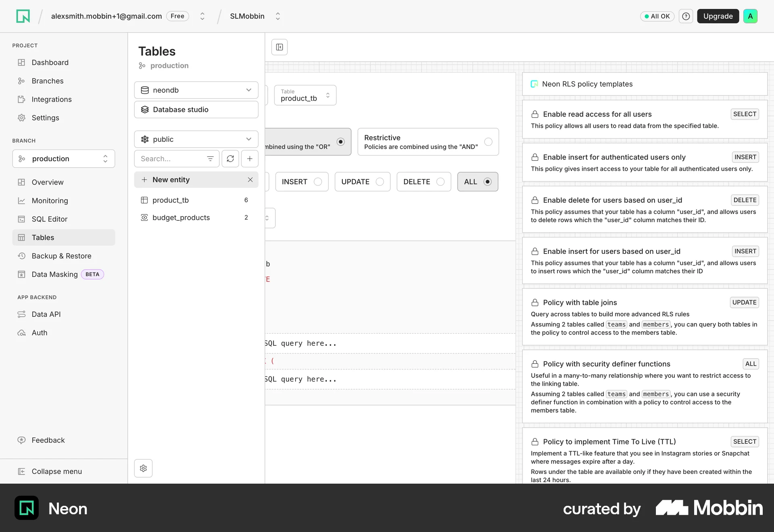
Task: Add a new table with plus icon
Action: point(250,159)
